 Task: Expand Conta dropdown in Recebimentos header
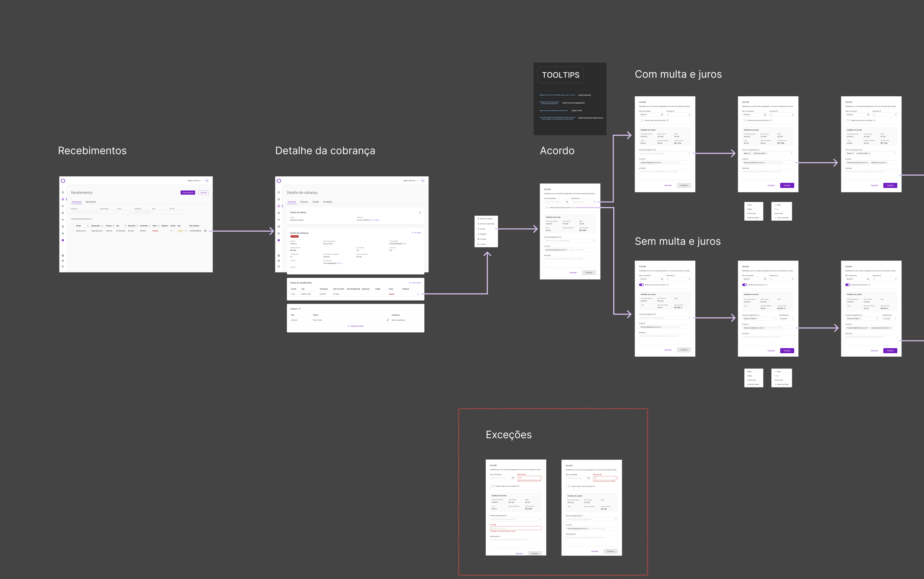pos(195,181)
